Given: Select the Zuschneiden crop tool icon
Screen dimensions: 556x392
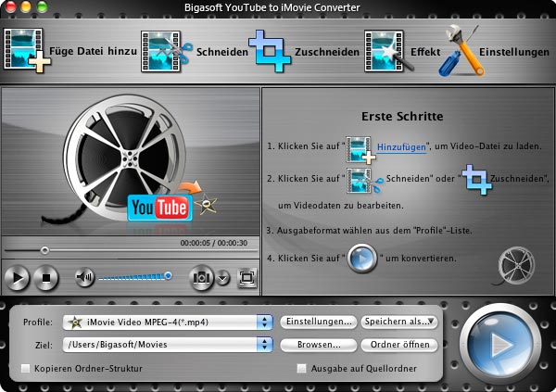Looking at the screenshot, I should point(270,51).
